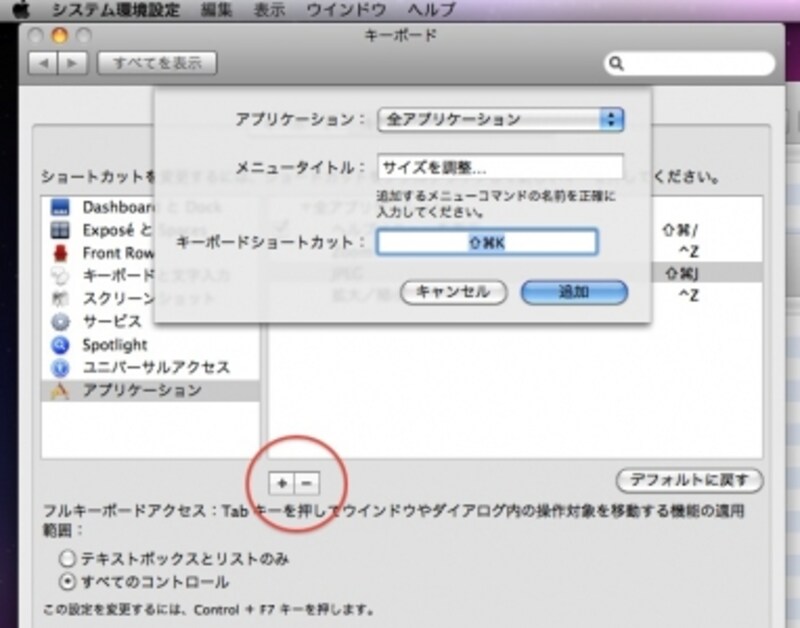The height and width of the screenshot is (628, 800).
Task: Select テキストボックスとリストのみ radio button
Action: pos(68,560)
